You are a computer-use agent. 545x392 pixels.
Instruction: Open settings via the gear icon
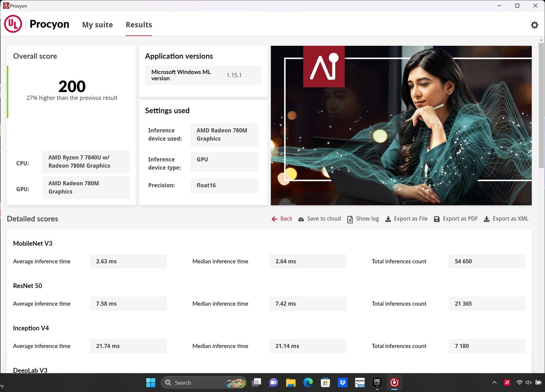tap(534, 25)
